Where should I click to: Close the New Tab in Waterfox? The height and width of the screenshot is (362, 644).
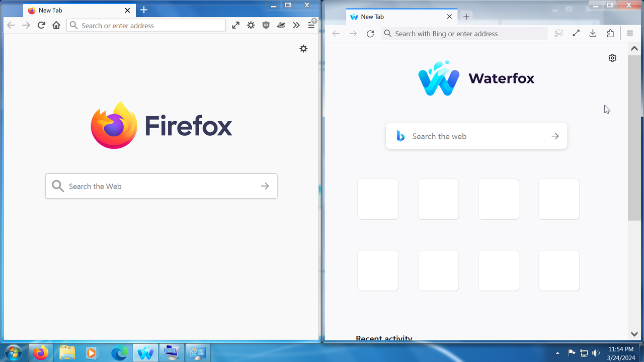(x=449, y=17)
